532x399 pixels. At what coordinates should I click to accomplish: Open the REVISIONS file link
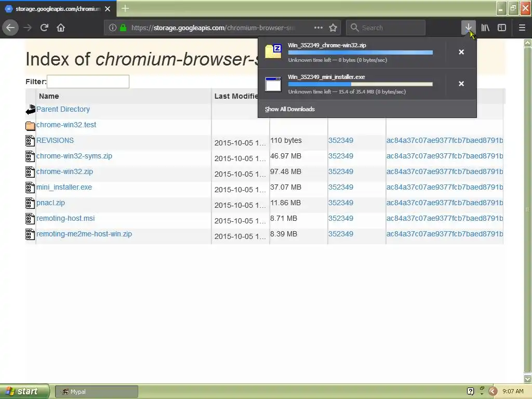click(x=55, y=140)
